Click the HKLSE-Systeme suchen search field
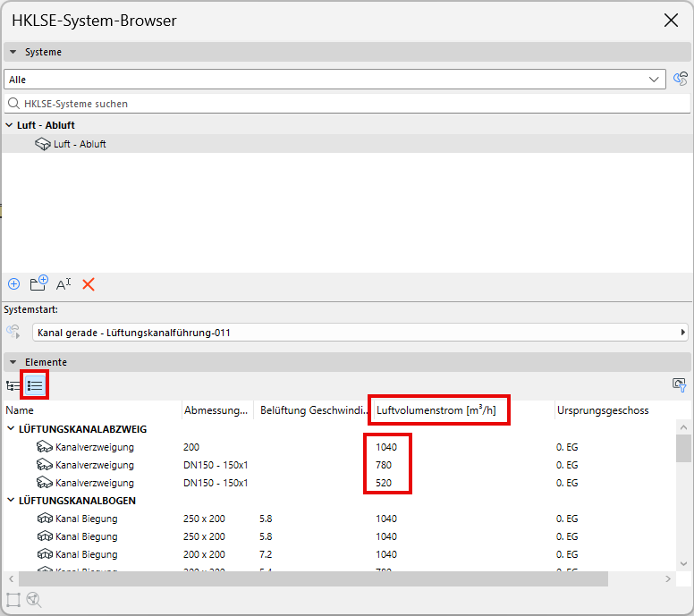The height and width of the screenshot is (616, 694). 347,104
